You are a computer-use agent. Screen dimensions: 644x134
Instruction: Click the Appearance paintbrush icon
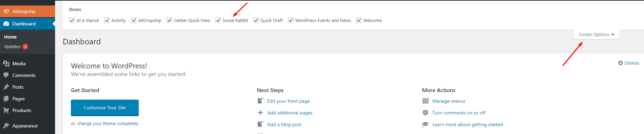coord(6,126)
